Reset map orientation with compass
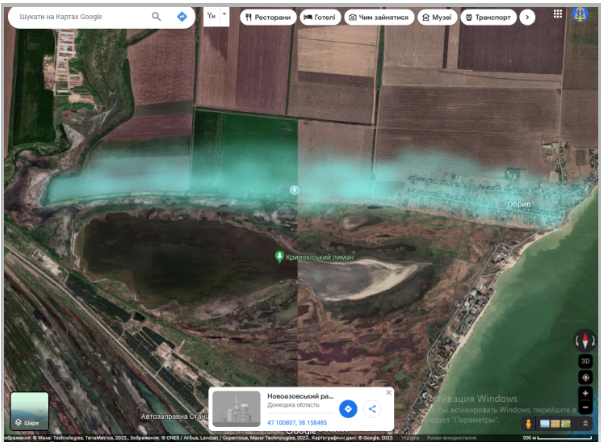The width and height of the screenshot is (602, 442). [x=586, y=340]
